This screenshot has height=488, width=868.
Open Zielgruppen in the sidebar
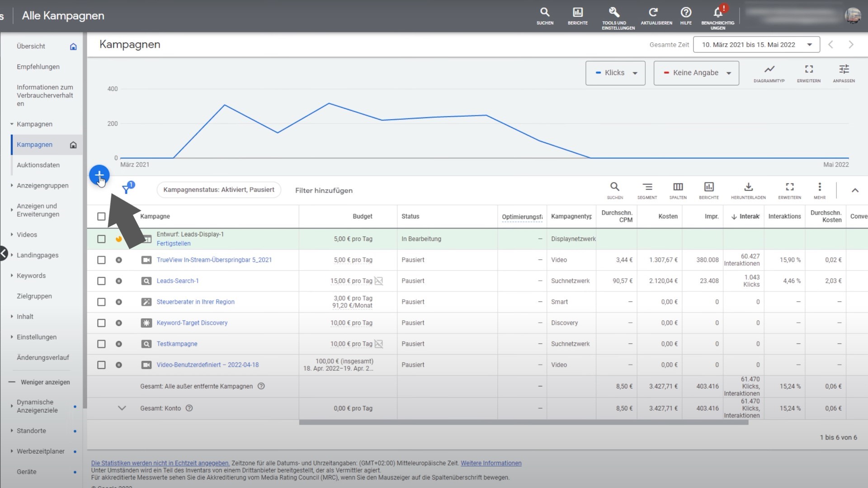pyautogui.click(x=34, y=296)
